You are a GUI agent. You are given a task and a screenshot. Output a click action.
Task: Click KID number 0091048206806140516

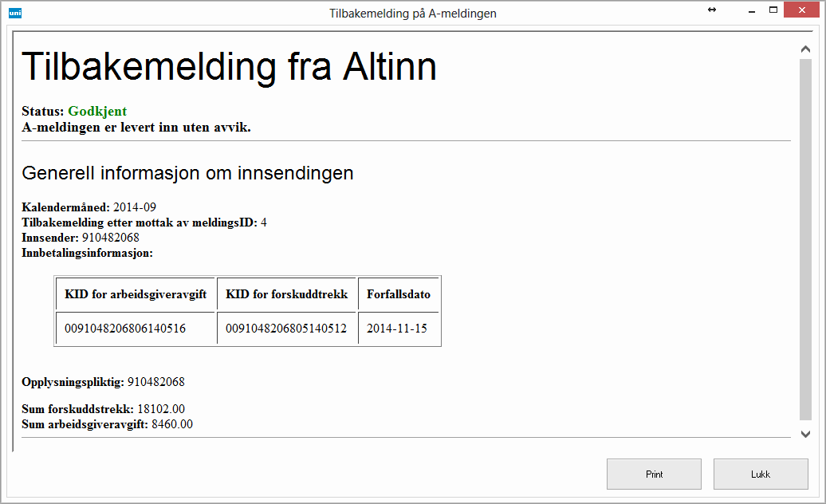coord(125,329)
